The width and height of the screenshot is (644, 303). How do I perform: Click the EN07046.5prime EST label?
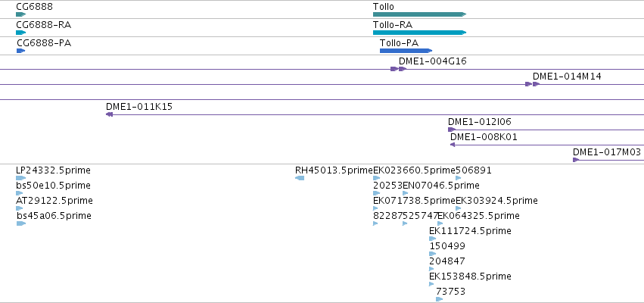[440, 186]
